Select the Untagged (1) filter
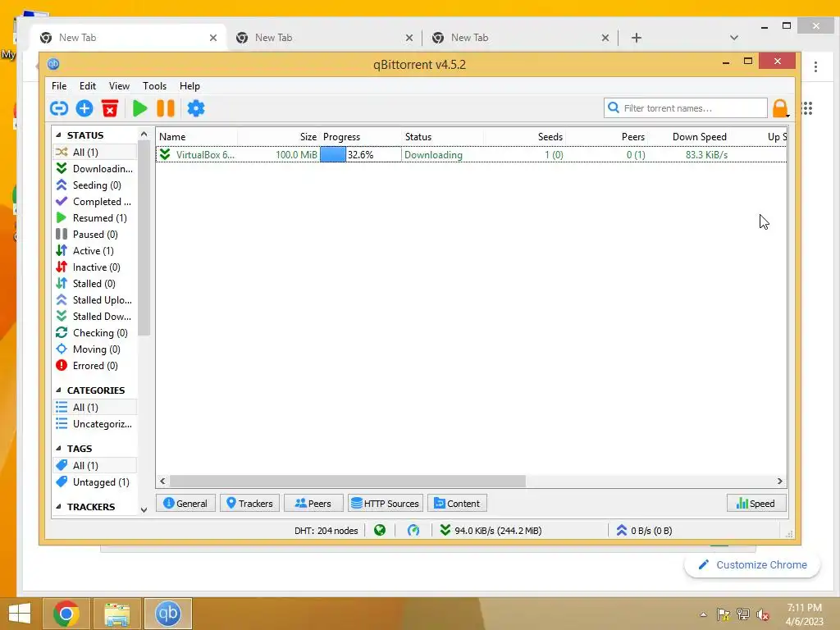This screenshot has width=840, height=630. 95,482
